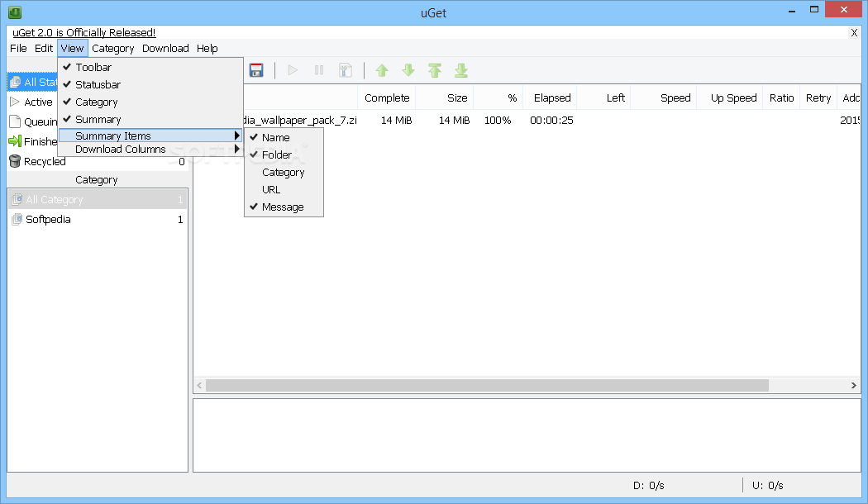Click the pause toolbar icon
This screenshot has width=868, height=504.
319,70
